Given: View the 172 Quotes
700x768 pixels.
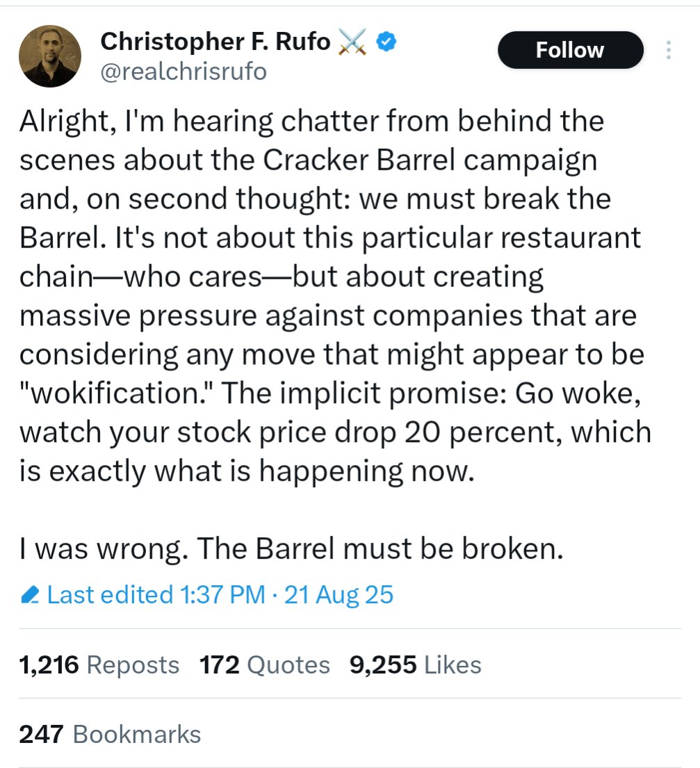Looking at the screenshot, I should 265,665.
